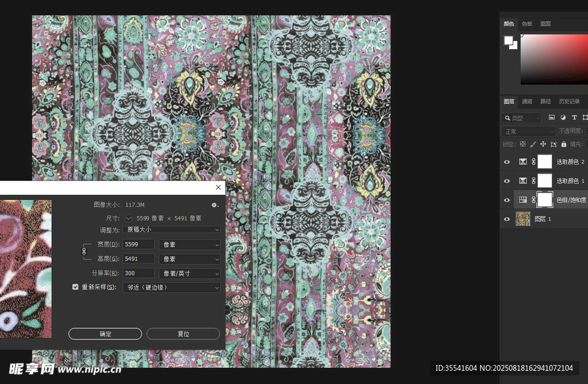
Task: Click the lock transparent pixels icon
Action: coord(523,144)
